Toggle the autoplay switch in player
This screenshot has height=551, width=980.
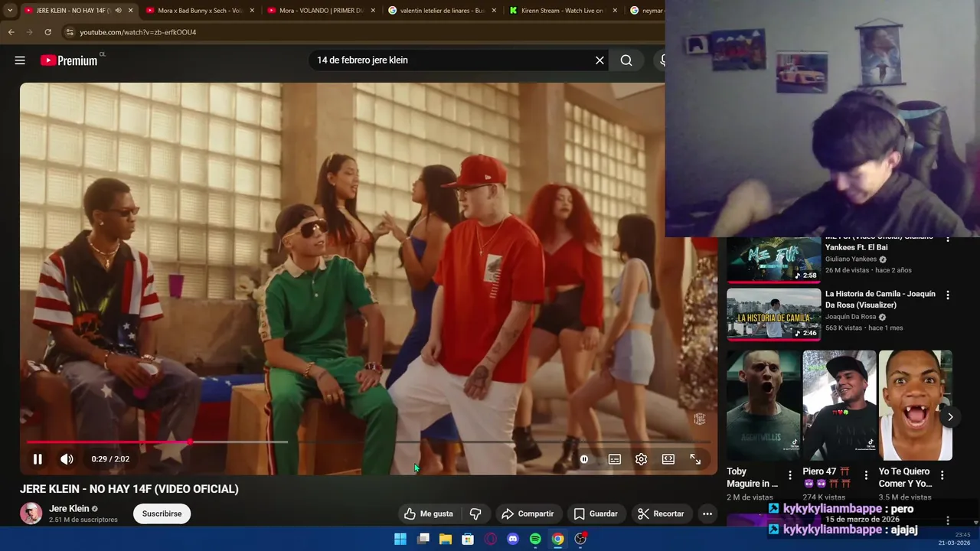pyautogui.click(x=583, y=459)
